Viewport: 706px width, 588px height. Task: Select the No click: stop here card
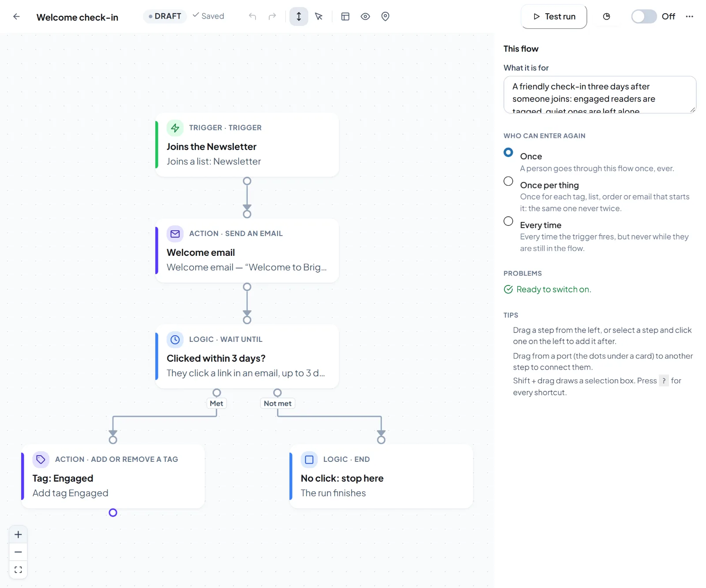pos(381,476)
